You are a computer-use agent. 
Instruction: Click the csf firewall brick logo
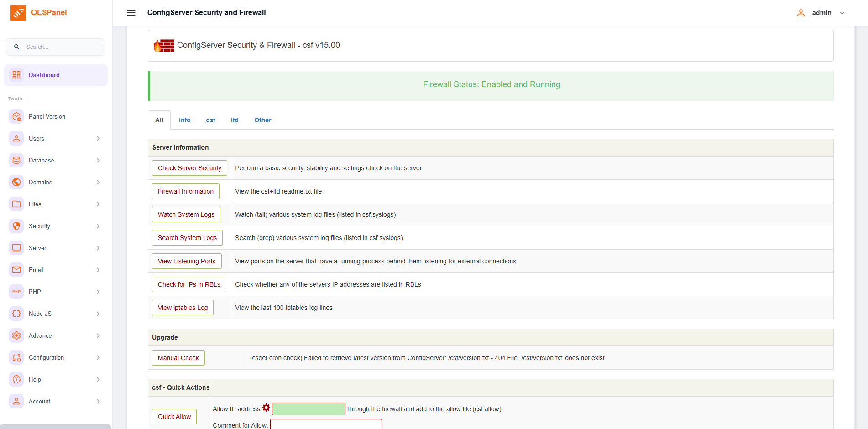click(164, 46)
